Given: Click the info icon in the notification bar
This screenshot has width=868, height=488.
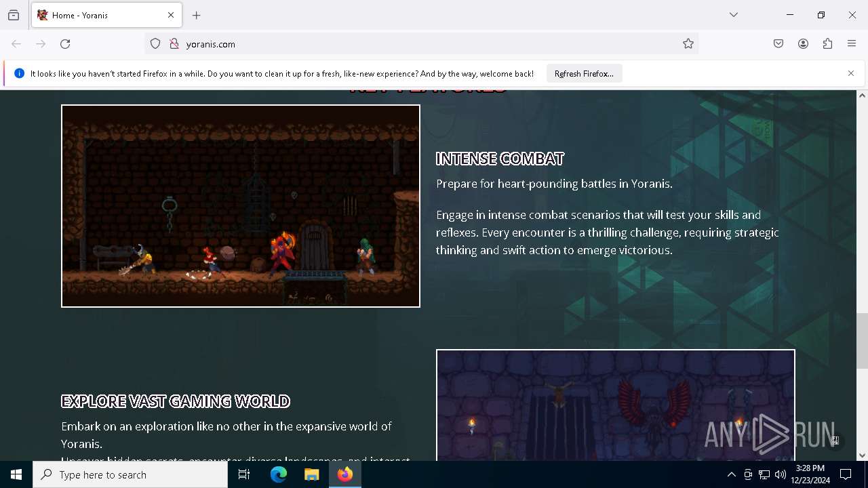Looking at the screenshot, I should 19,73.
